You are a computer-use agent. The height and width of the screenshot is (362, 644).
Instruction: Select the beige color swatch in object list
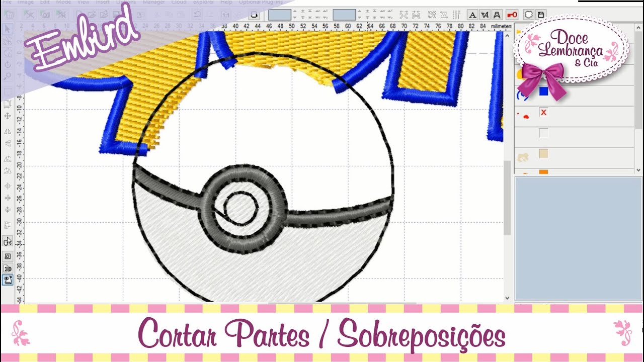(543, 154)
